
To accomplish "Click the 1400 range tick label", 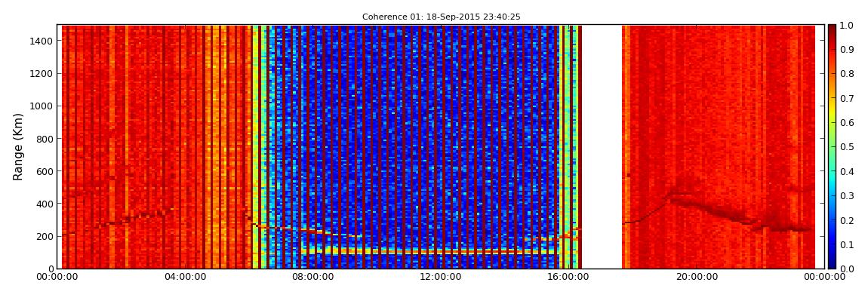I will click(x=42, y=41).
